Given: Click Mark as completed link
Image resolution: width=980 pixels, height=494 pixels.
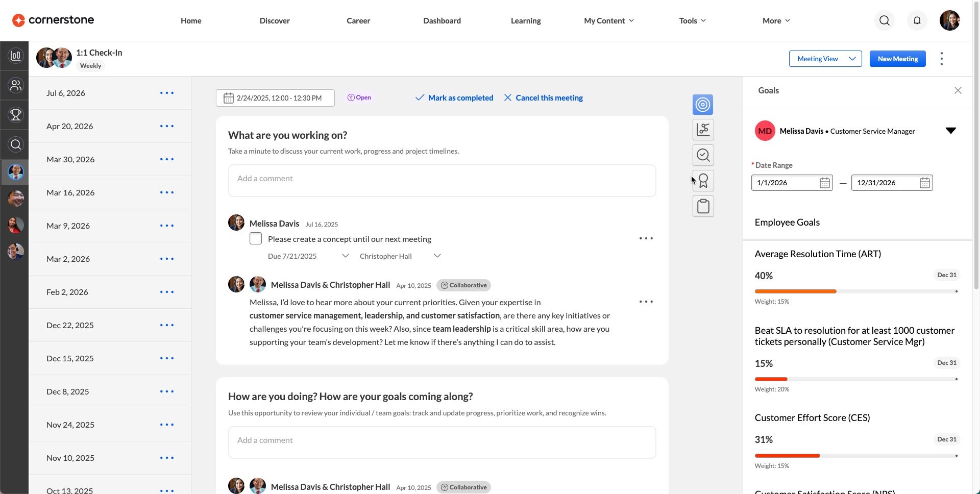Looking at the screenshot, I should [x=454, y=97].
